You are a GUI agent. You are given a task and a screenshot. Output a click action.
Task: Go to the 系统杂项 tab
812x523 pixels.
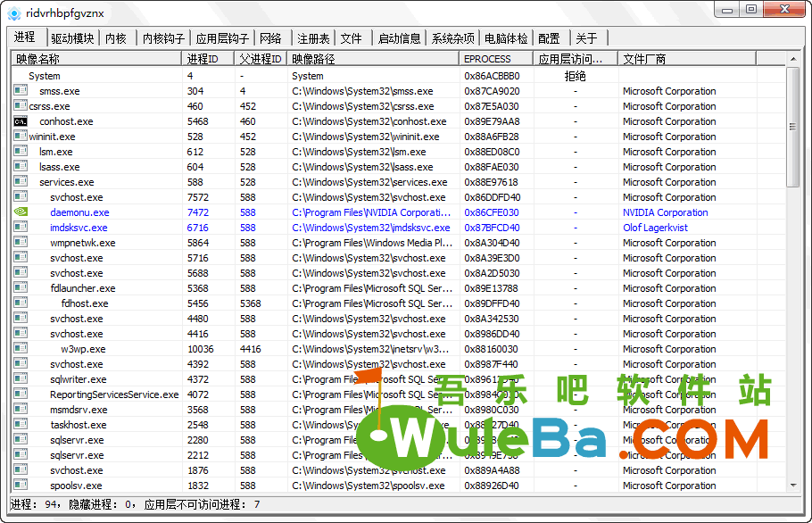(x=452, y=38)
